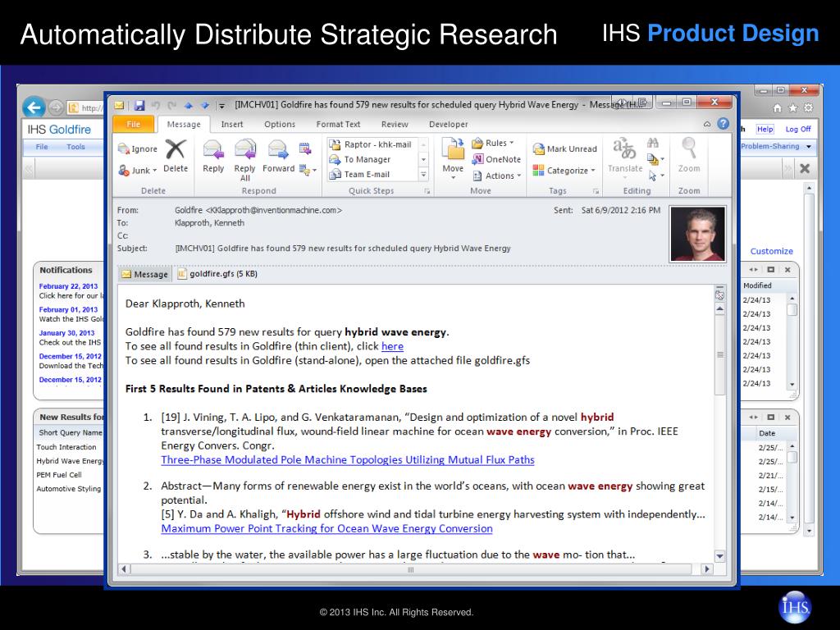
Task: Delete the message with the X icon
Action: (176, 155)
